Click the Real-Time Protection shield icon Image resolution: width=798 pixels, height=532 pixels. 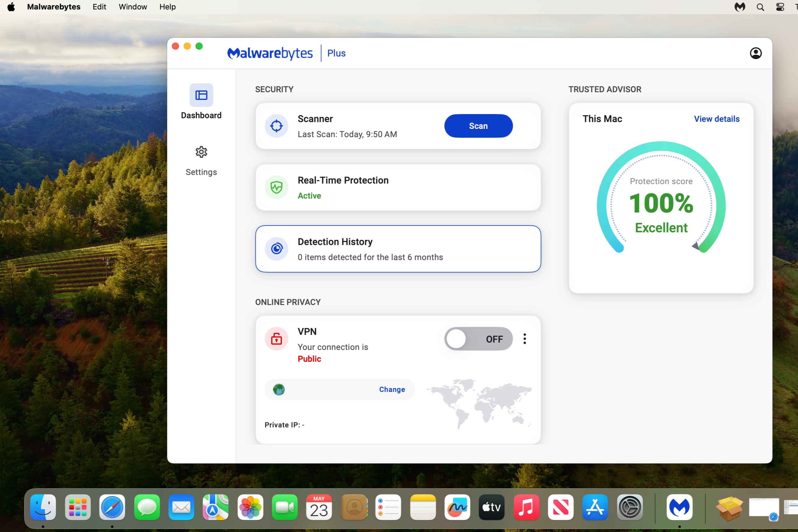[277, 187]
